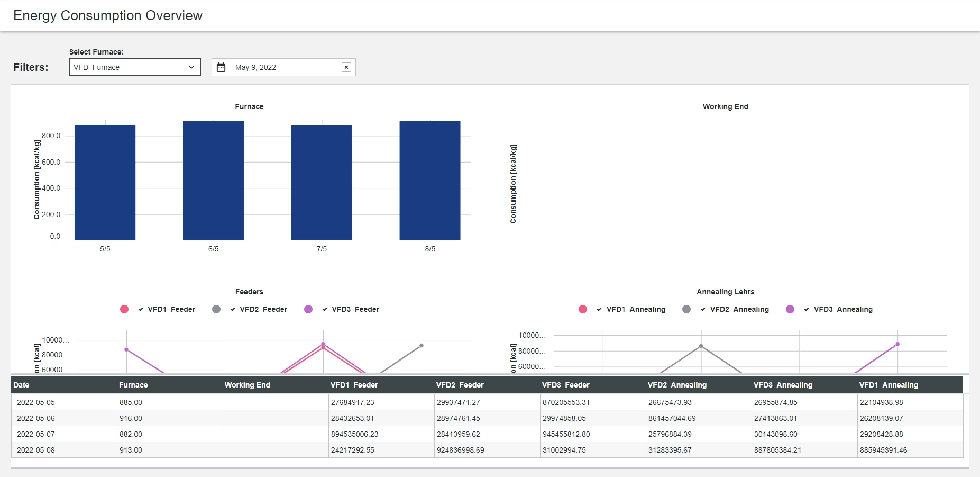Select the 2022-05-05 date cell
This screenshot has width=980, height=477.
click(64, 402)
